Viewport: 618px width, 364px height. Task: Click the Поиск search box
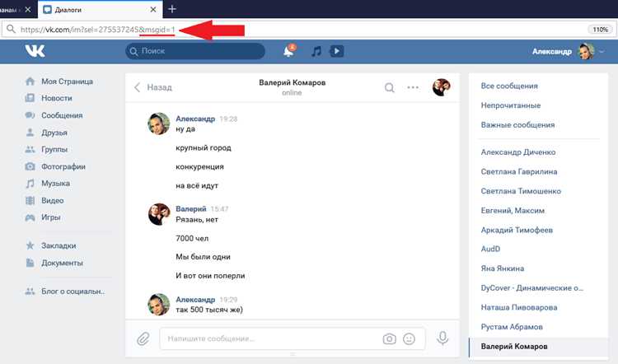[195, 51]
